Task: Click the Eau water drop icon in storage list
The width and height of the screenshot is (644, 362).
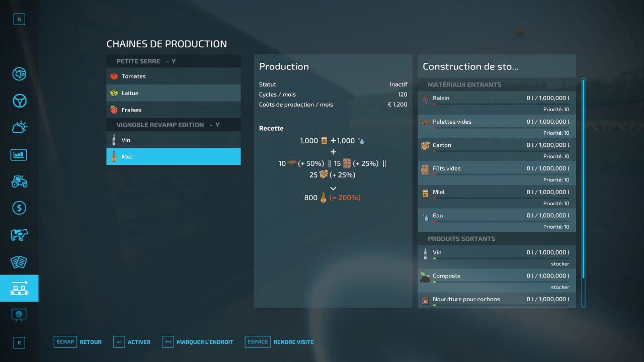Action: 425,217
